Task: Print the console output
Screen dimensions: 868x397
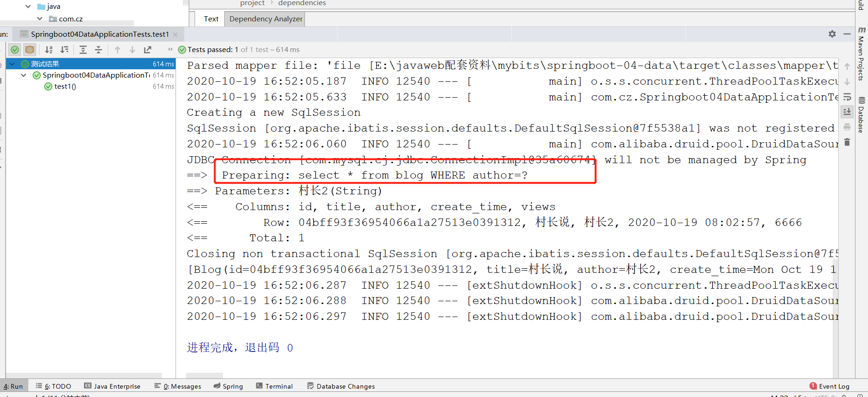Action: point(847,127)
